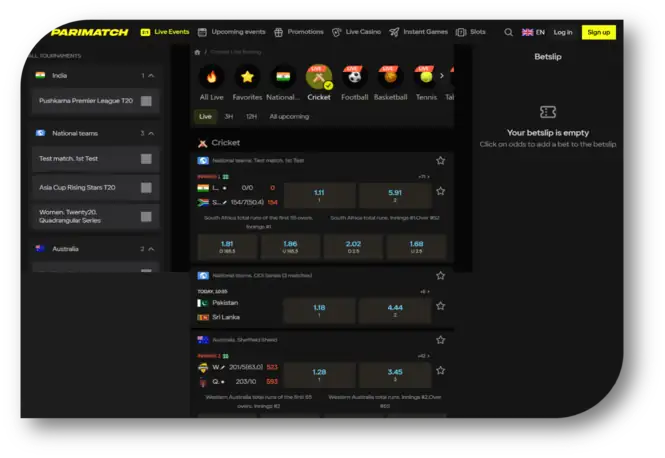
Task: Select the Basketball category icon
Action: click(390, 77)
